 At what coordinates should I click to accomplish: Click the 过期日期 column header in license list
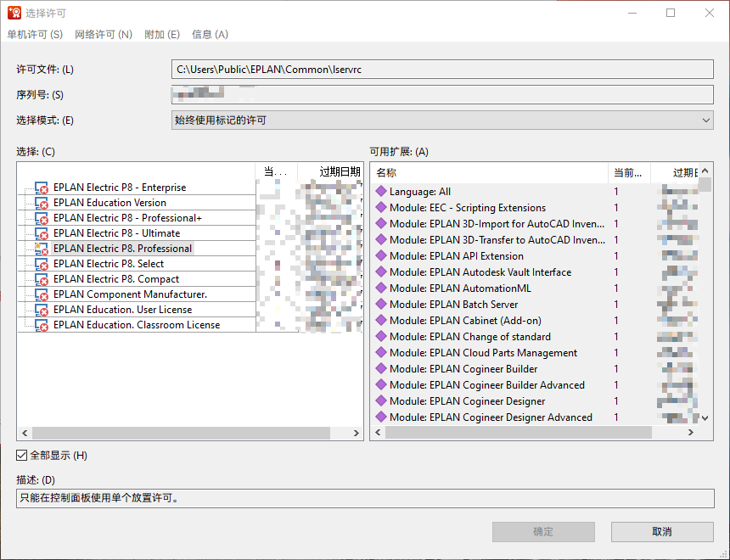(x=330, y=171)
